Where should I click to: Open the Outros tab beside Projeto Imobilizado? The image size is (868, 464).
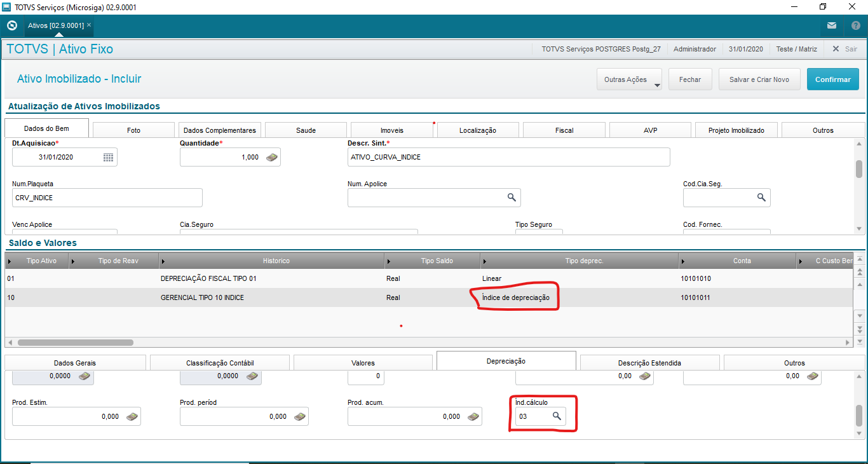(x=823, y=130)
